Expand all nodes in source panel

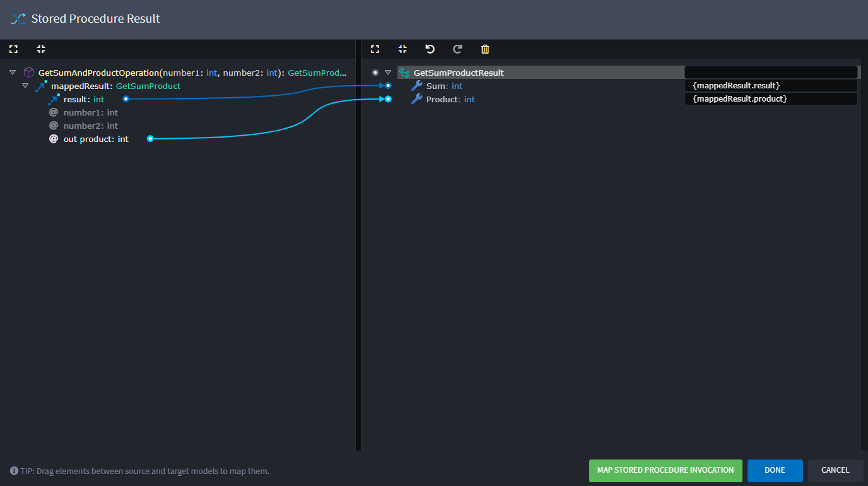click(13, 49)
